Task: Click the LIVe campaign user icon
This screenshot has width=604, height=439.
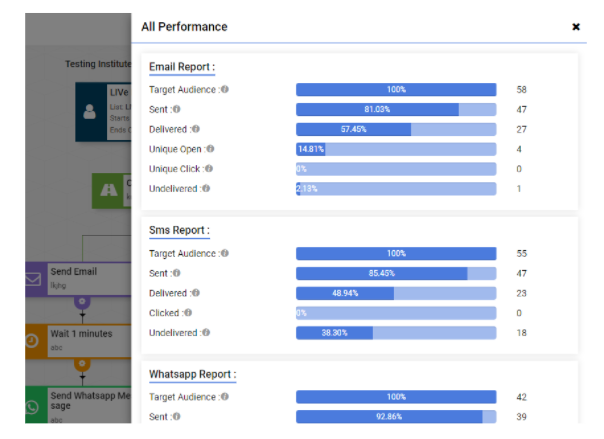Action: point(91,112)
